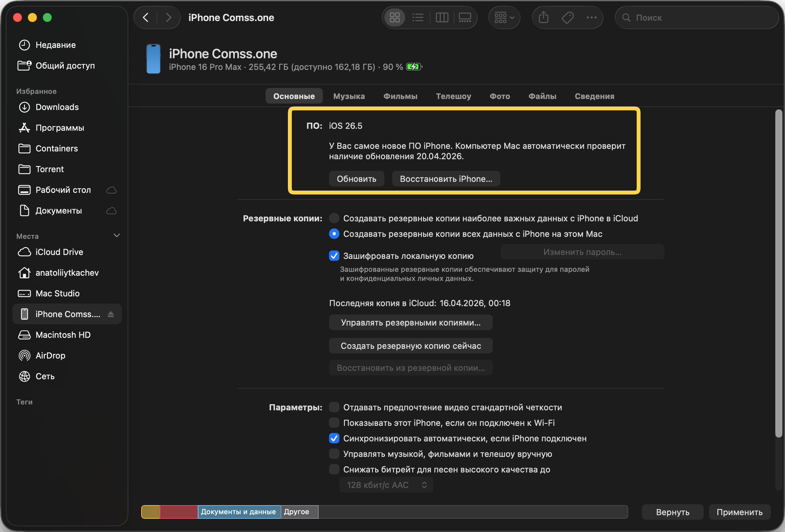Check 'Управлять музыкой, фильмами и телешоу вручную'

coord(334,454)
